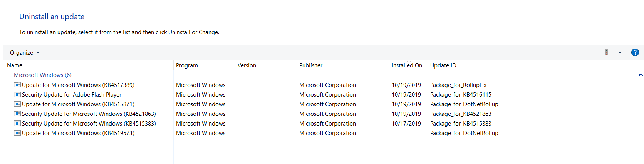Click Package_for_RollupFix update ID
The width and height of the screenshot is (644, 164).
coord(458,85)
